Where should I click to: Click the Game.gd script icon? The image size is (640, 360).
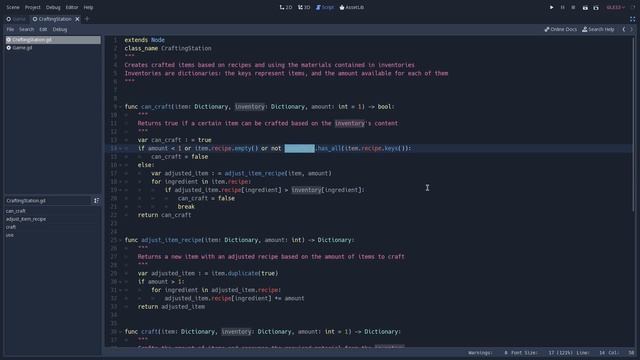9,48
